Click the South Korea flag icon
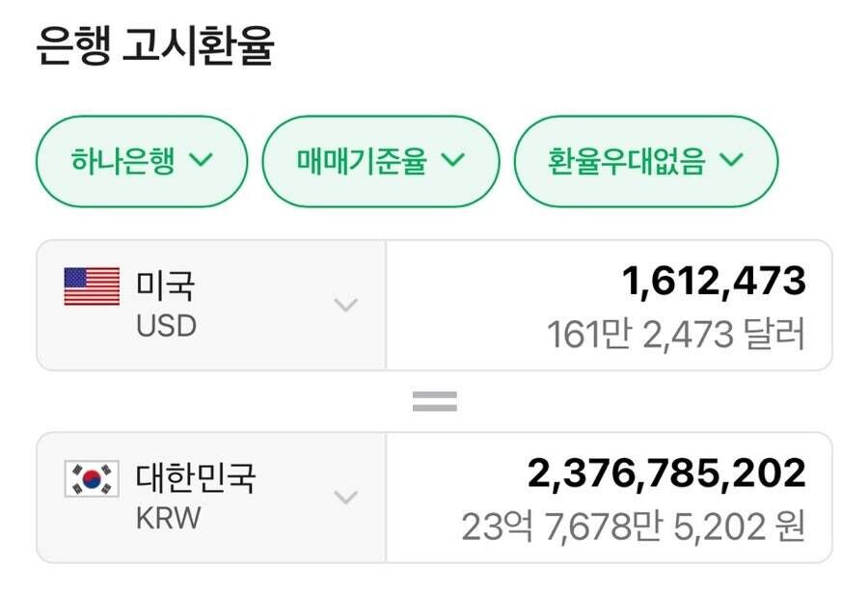The height and width of the screenshot is (596, 868). (92, 479)
